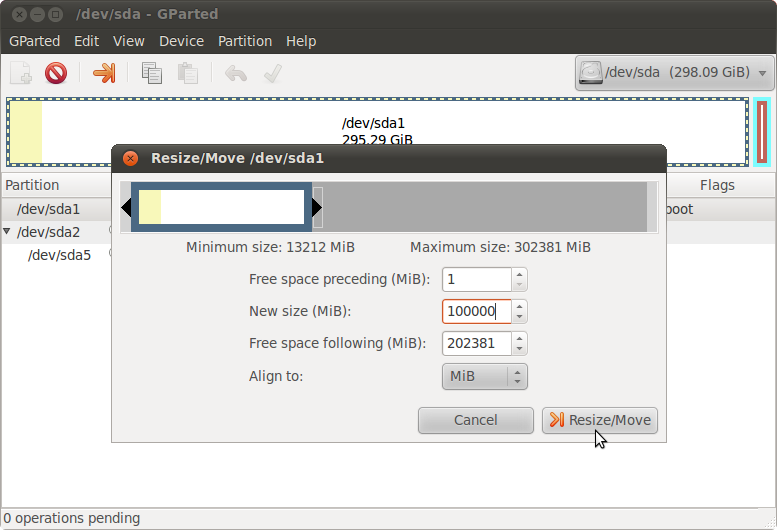This screenshot has width=777, height=530.
Task: Select the /dev/sda1 row in partition list
Action: coord(56,209)
